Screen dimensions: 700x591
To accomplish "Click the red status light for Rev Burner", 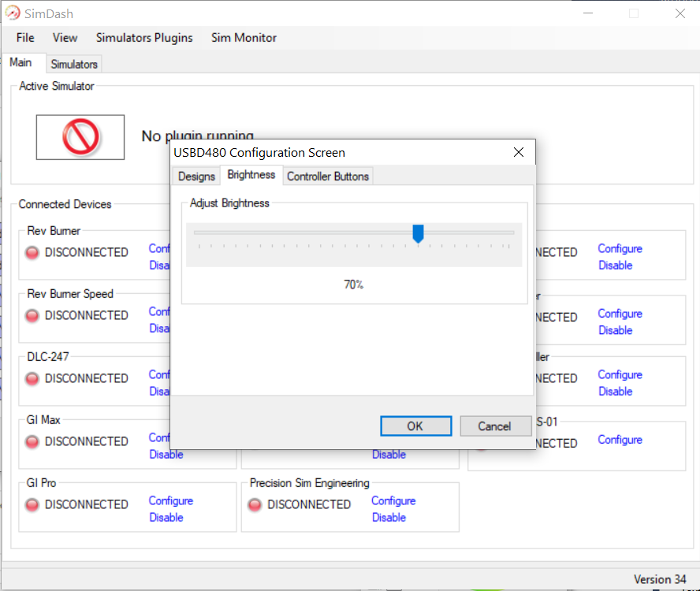I will pyautogui.click(x=32, y=253).
